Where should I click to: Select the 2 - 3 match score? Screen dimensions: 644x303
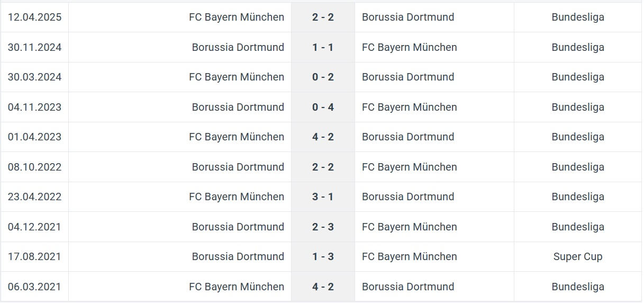pyautogui.click(x=323, y=227)
